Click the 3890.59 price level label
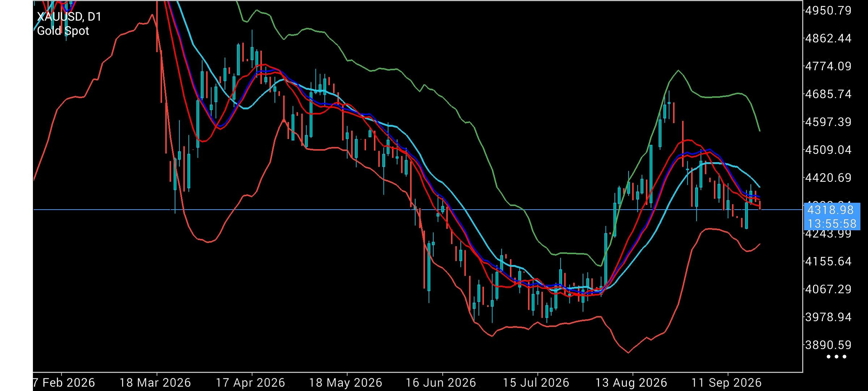 coord(828,345)
